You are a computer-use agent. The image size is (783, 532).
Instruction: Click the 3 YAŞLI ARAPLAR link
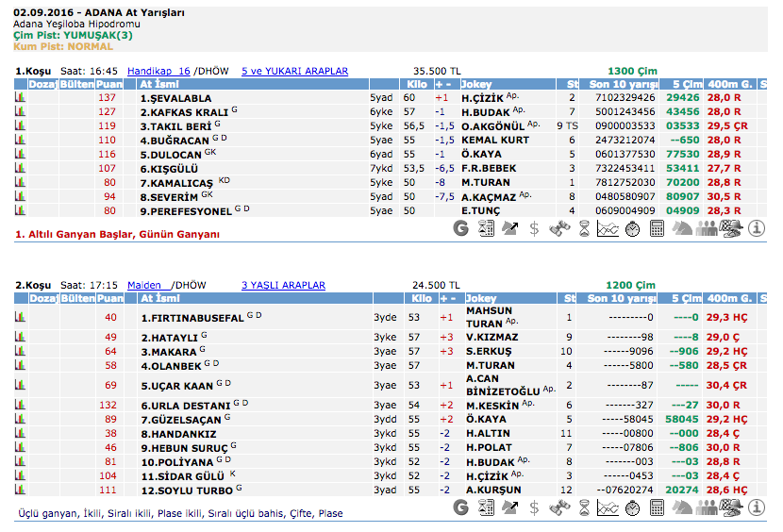[283, 285]
